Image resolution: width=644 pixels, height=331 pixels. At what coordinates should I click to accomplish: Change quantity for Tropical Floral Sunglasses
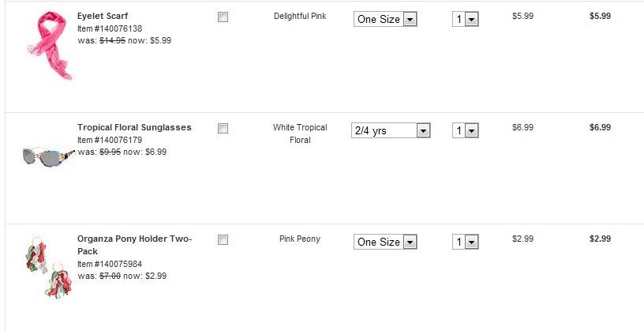pos(466,130)
